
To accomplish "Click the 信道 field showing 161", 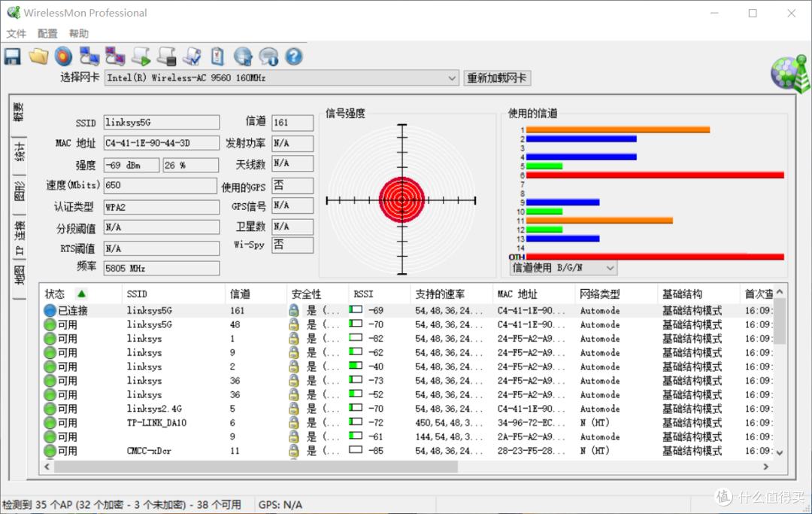I will [292, 122].
